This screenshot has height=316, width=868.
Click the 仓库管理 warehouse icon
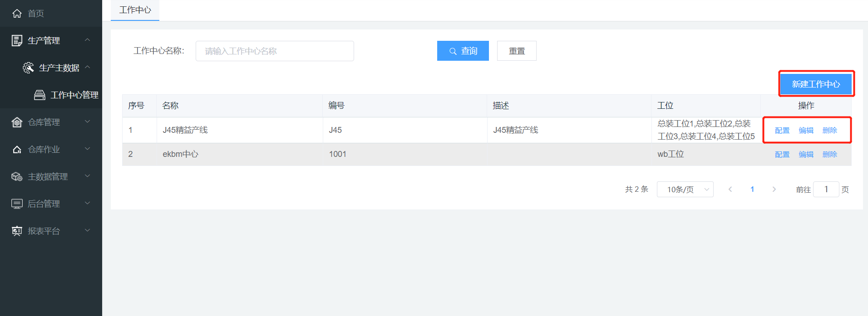pyautogui.click(x=17, y=122)
